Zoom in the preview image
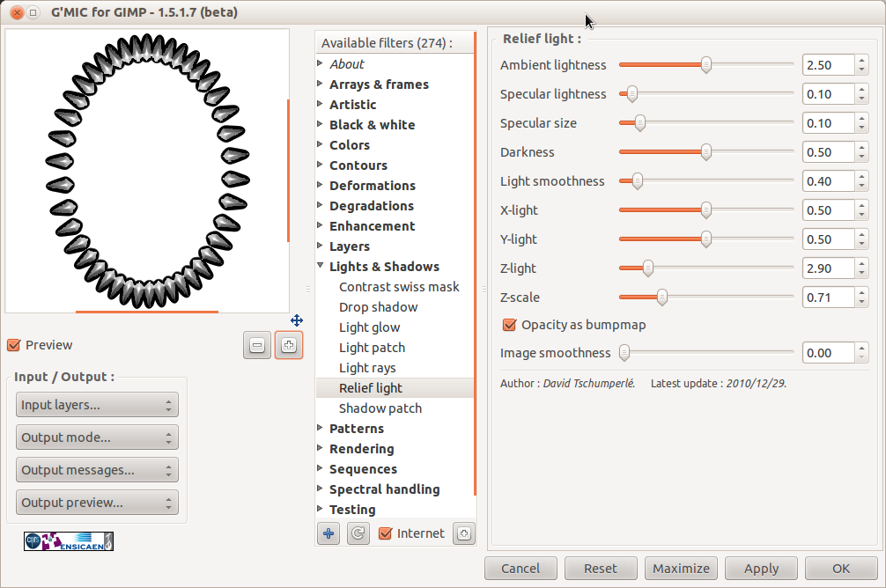 (289, 346)
